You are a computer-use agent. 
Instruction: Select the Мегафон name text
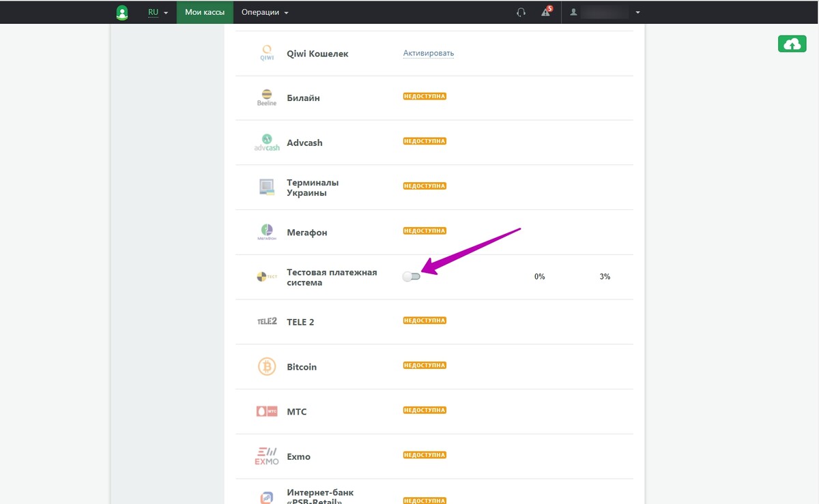[x=307, y=233]
